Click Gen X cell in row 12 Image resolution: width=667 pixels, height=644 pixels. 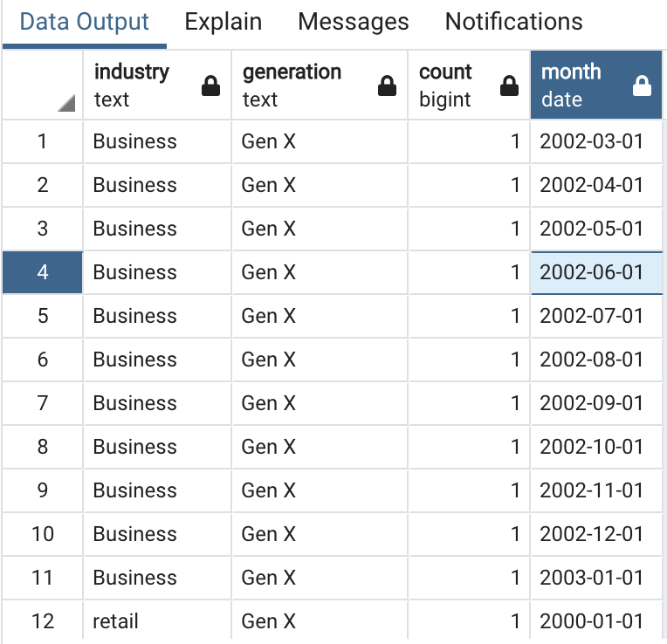[320, 621]
